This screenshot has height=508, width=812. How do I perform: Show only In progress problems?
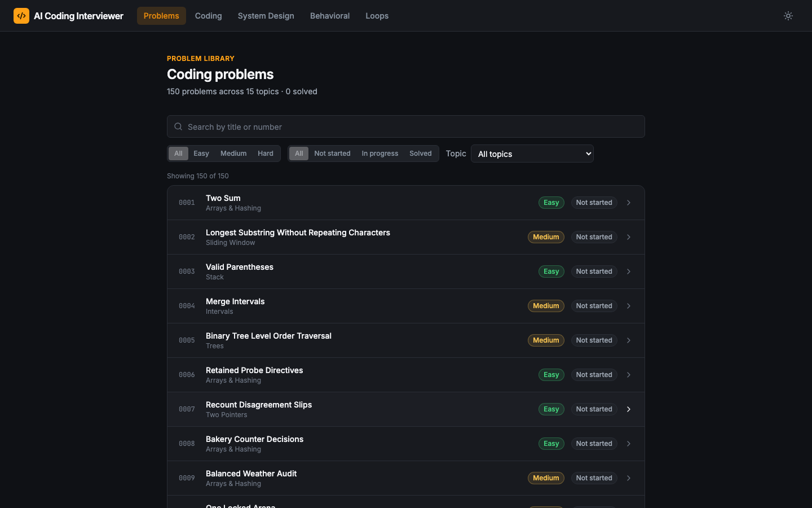click(x=380, y=154)
